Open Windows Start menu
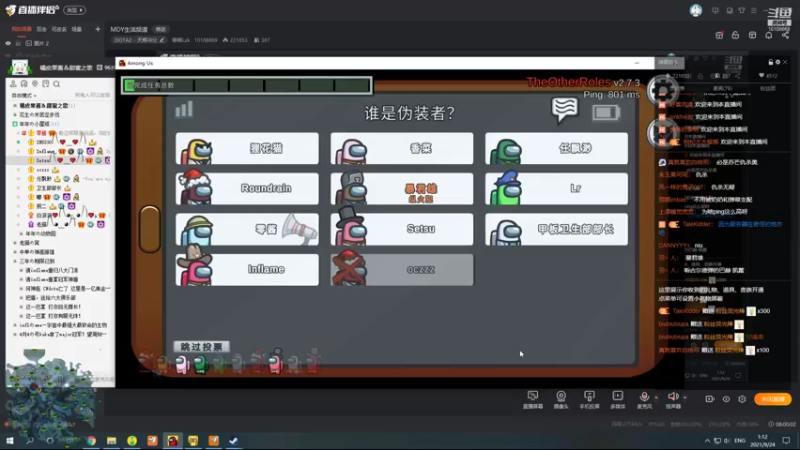This screenshot has width=800, height=450. pos(10,440)
